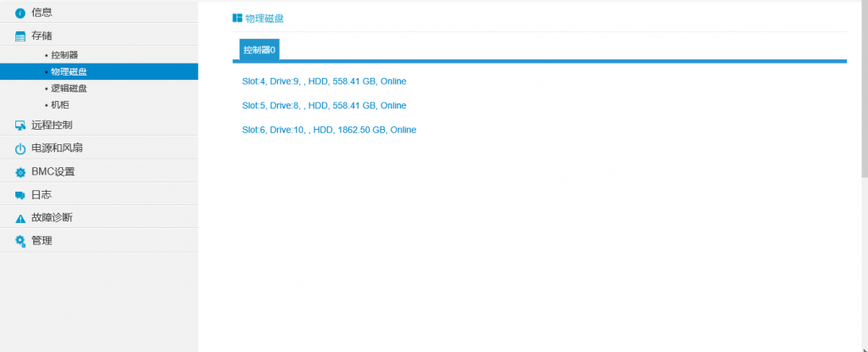Click the 管理 gears icon
The image size is (868, 352).
coord(20,241)
